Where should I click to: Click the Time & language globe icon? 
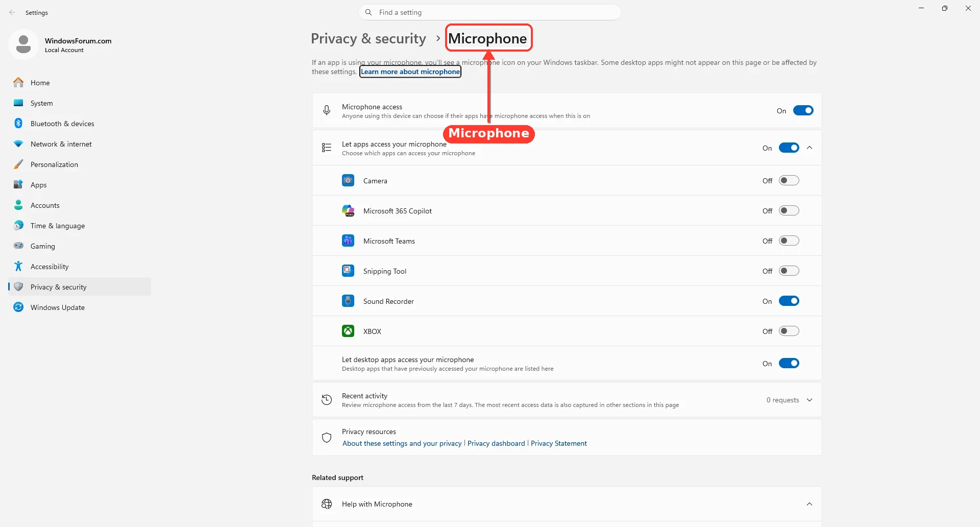[18, 225]
